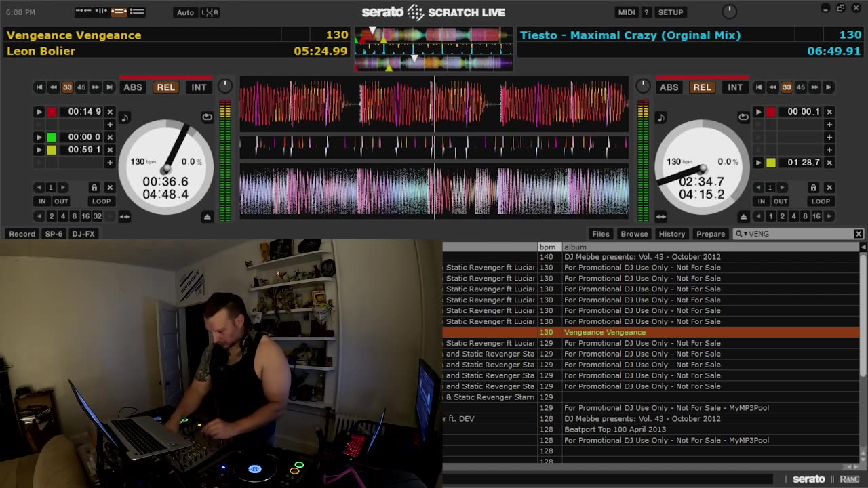Add cue point in left deck second slot
Screen dimensions: 868x488
110,125
